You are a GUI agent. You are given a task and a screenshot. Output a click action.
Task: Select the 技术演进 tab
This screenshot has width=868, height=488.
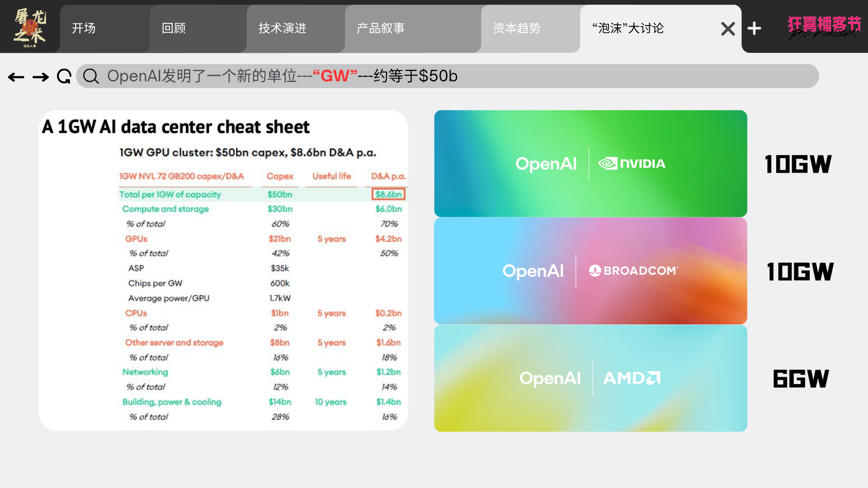[283, 28]
